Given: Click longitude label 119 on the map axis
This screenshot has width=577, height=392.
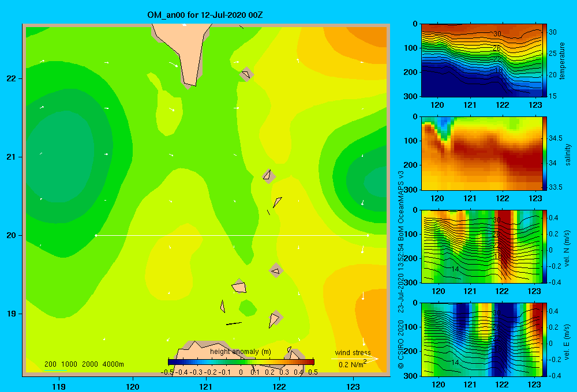Looking at the screenshot, I should point(59,386).
